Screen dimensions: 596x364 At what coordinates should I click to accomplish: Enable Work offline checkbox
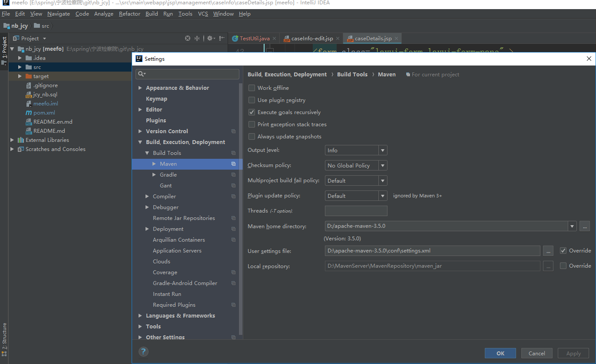[x=252, y=88]
